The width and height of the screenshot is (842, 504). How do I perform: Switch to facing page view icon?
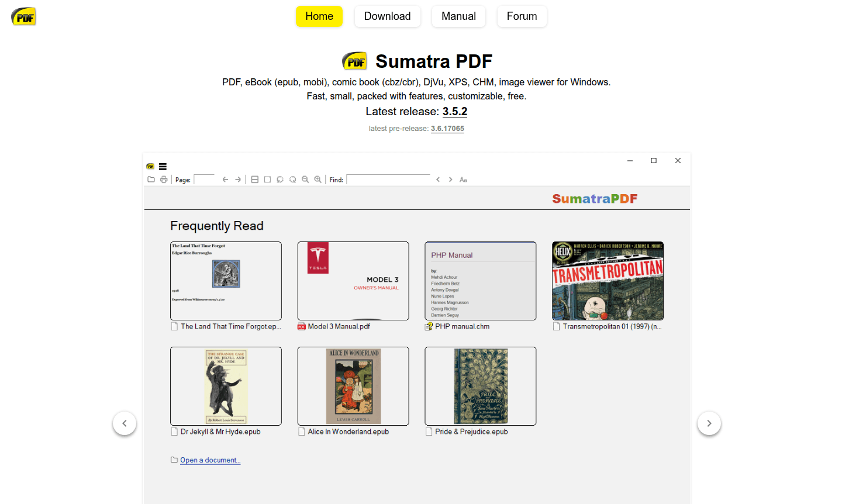[x=254, y=179]
